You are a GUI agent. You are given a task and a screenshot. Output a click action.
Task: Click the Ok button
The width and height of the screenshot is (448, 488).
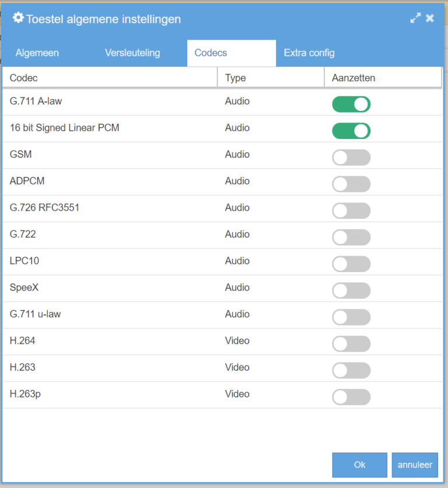click(x=359, y=465)
